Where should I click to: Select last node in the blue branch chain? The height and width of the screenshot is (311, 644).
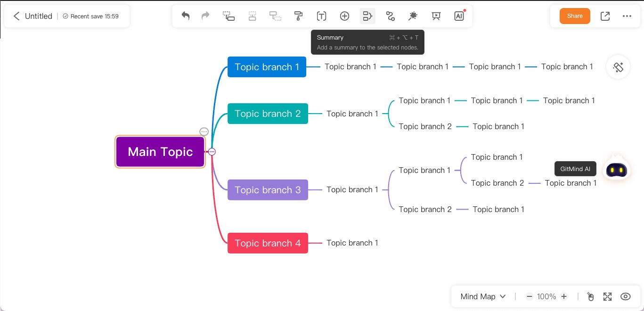567,66
